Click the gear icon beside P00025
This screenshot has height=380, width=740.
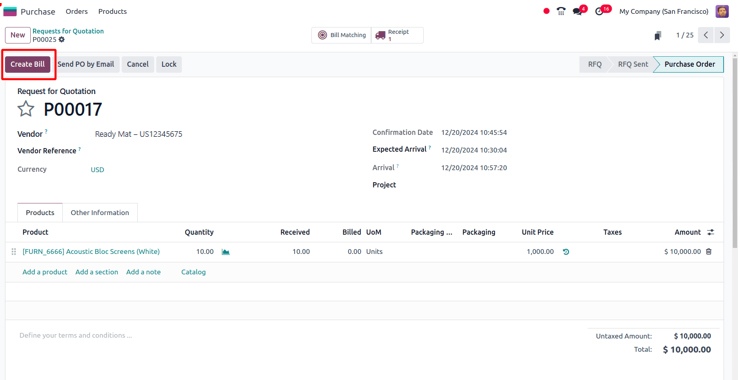(x=61, y=40)
